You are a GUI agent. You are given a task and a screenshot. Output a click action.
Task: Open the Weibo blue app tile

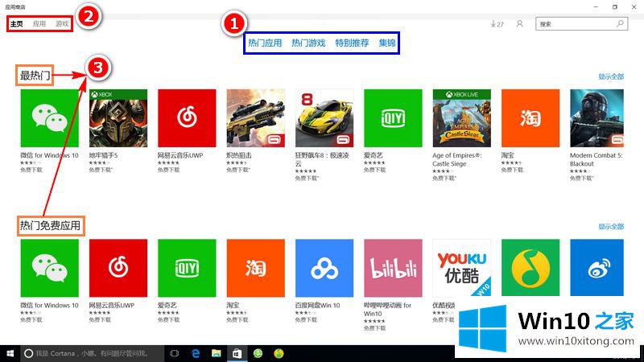597,268
